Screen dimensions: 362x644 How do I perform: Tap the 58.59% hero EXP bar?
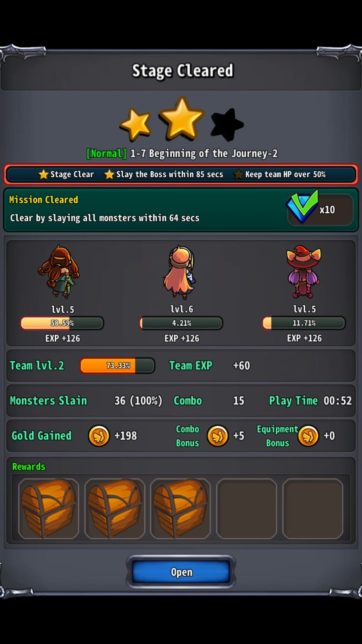[62, 323]
